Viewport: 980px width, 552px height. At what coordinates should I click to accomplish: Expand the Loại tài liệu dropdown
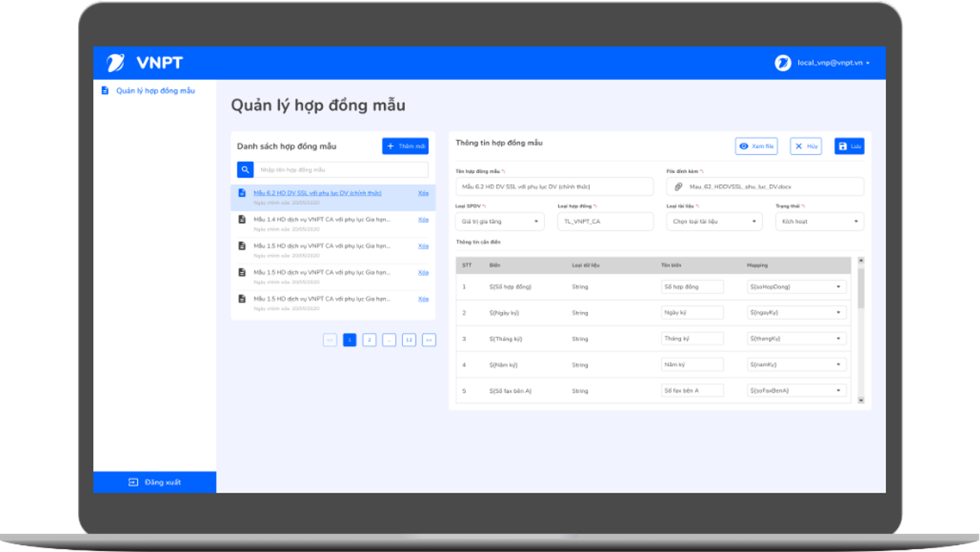point(714,222)
